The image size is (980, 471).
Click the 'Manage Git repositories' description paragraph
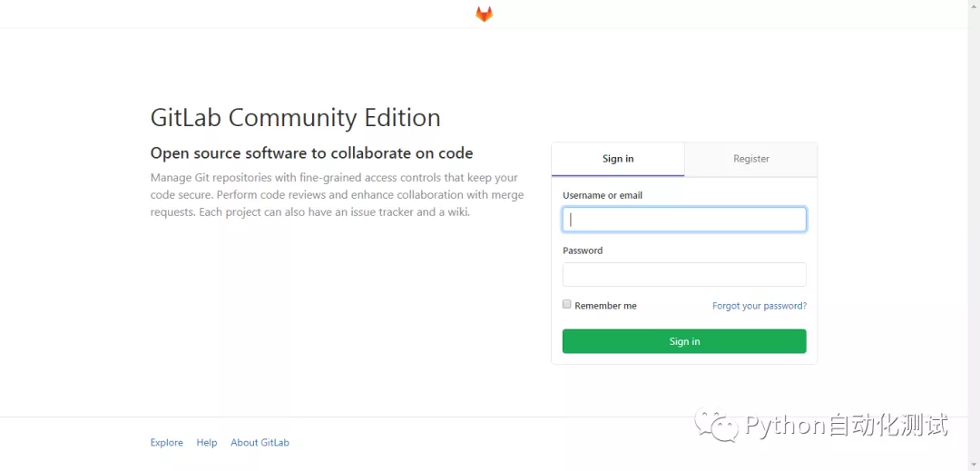(338, 195)
